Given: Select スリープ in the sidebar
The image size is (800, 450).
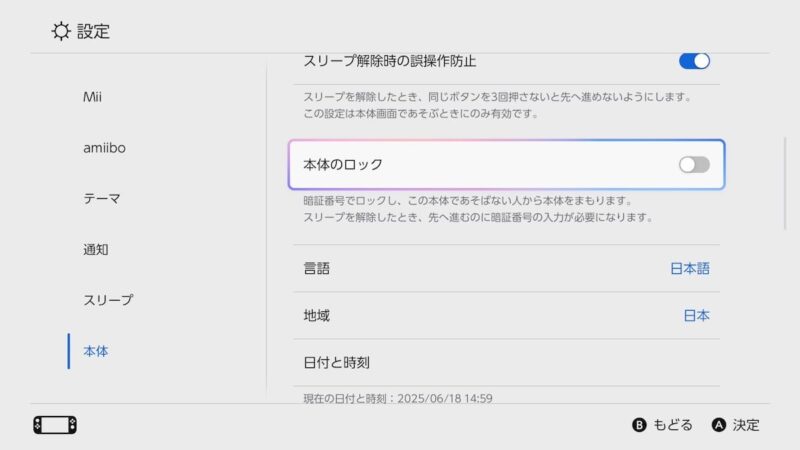Looking at the screenshot, I should click(x=108, y=300).
